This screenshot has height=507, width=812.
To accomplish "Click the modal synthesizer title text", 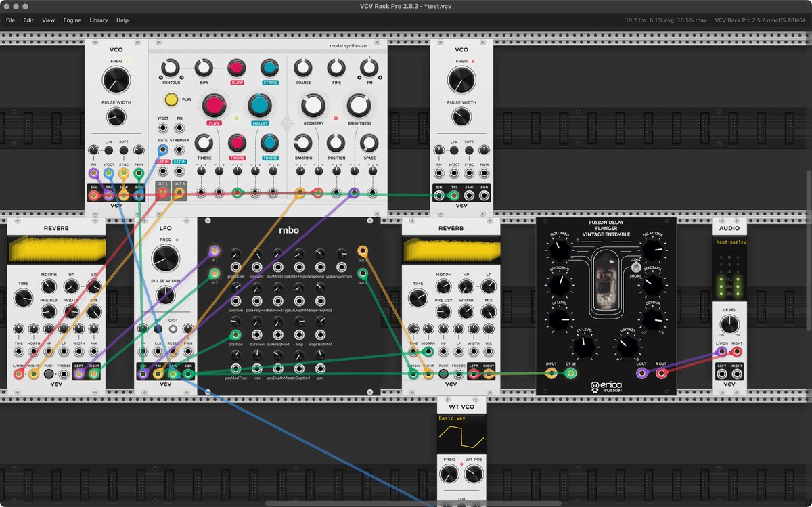I will pyautogui.click(x=351, y=46).
